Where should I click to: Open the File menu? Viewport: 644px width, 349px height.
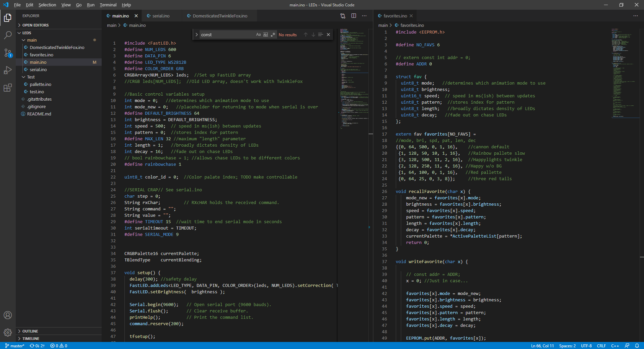(x=17, y=5)
